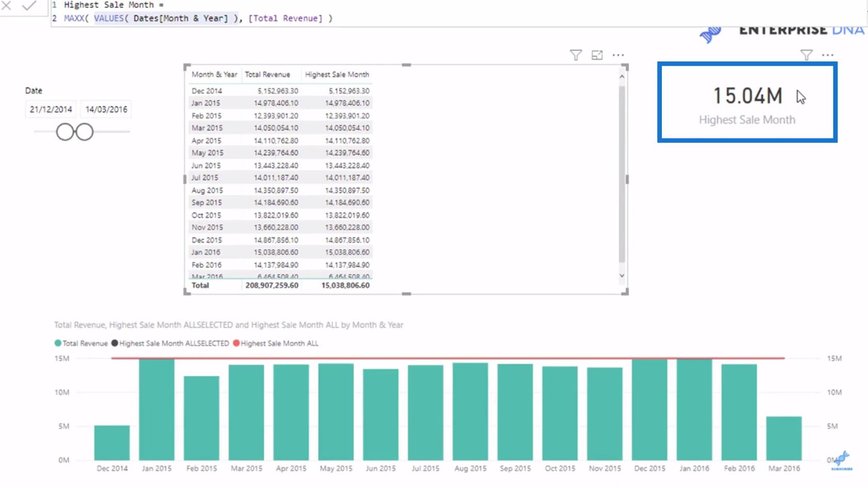
Task: Click total revenue value 208,907,259.60
Action: [x=272, y=285]
